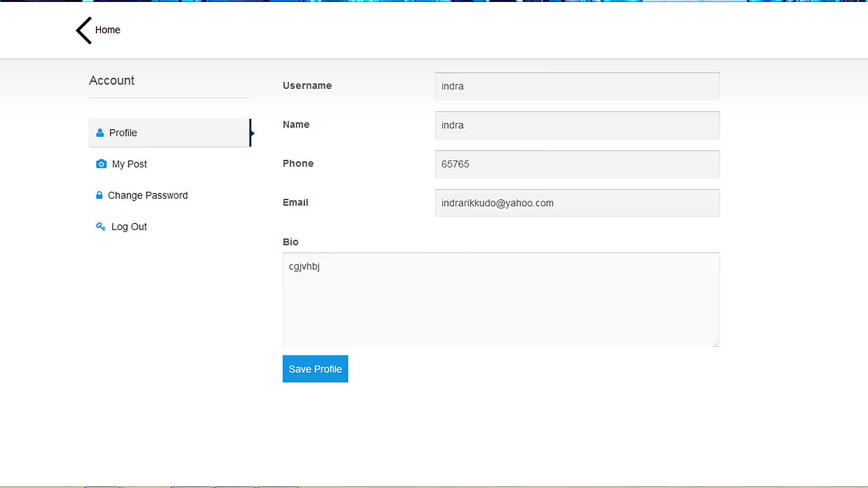Switch to the Change Password page

[x=148, y=195]
